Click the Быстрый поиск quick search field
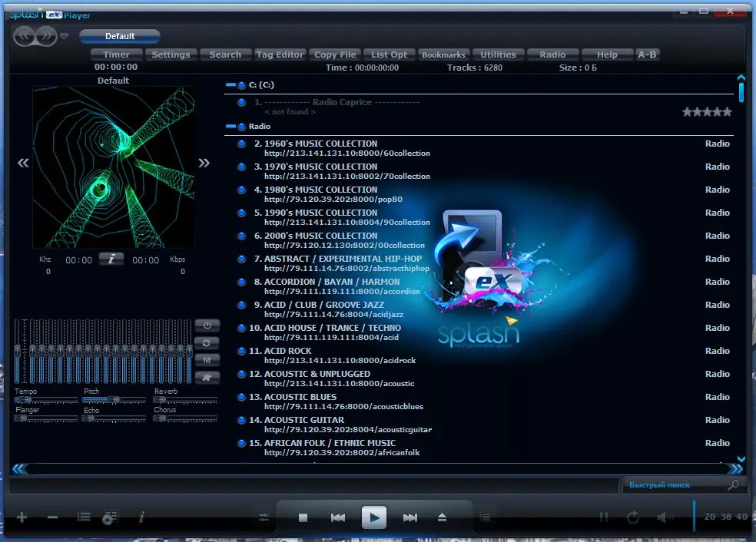The height and width of the screenshot is (542, 756). pyautogui.click(x=675, y=485)
